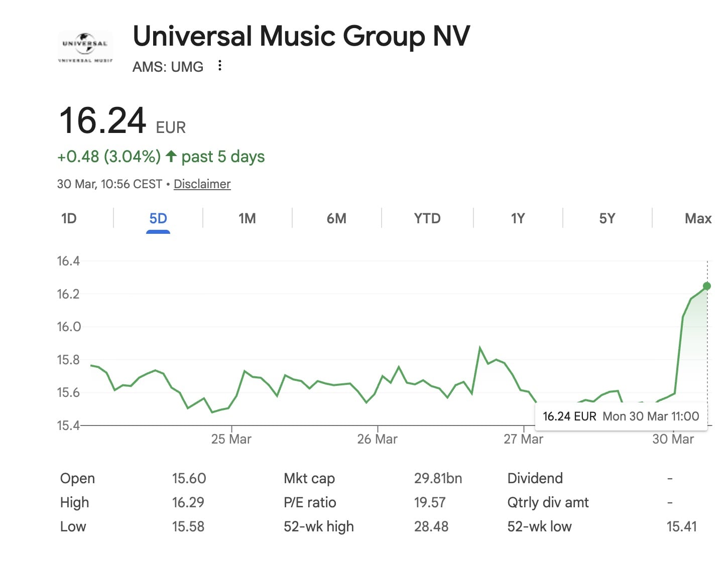Viewport: 728px width, 568px height.
Task: Select the 5D time range tab
Action: [158, 219]
